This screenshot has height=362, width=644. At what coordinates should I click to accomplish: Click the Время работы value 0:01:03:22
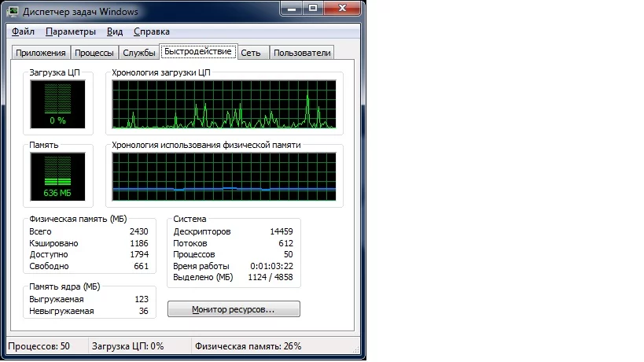point(271,266)
